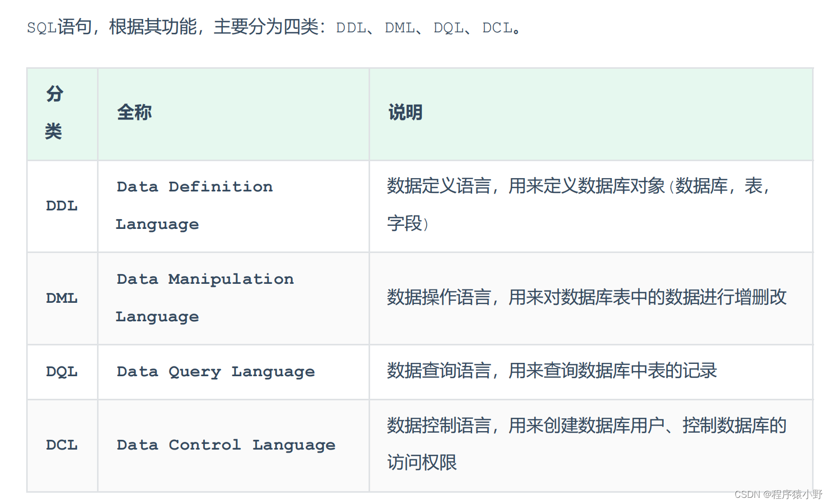Screen dimensions: 830x504
Task: Select the DDL abbreviation cell in table
Action: [x=62, y=206]
